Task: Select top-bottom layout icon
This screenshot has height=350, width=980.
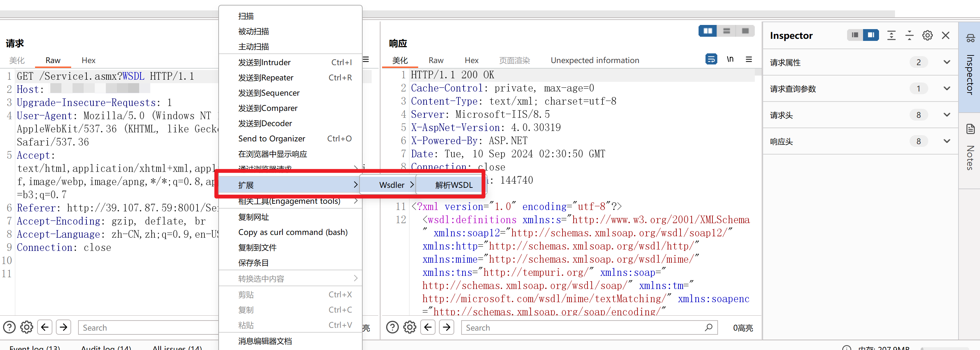Action: pyautogui.click(x=726, y=31)
